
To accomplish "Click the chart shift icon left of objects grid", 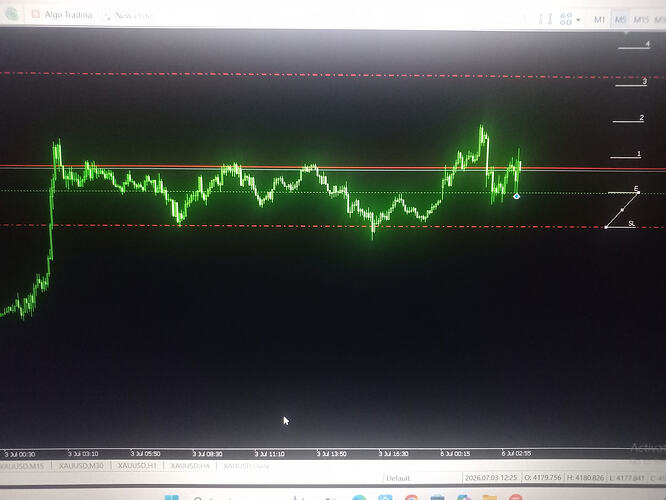I will [x=545, y=19].
